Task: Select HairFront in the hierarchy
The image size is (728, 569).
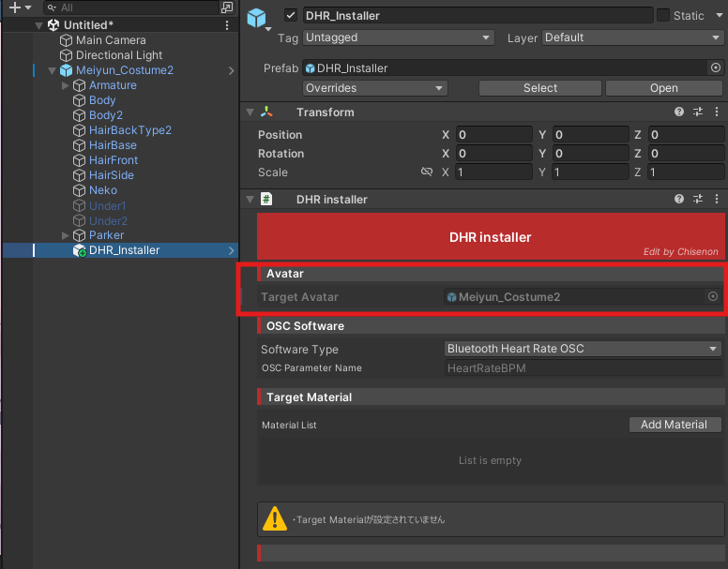Action: coord(113,160)
